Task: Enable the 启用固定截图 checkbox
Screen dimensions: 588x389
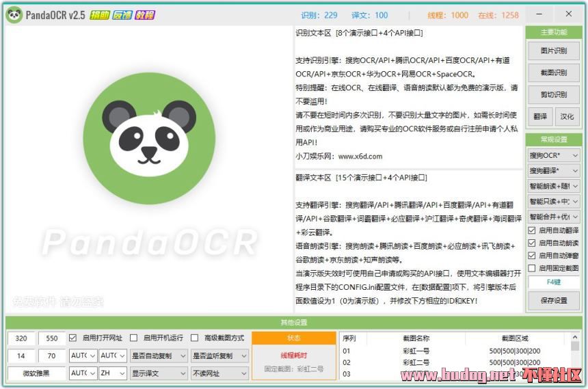Action: coord(532,268)
